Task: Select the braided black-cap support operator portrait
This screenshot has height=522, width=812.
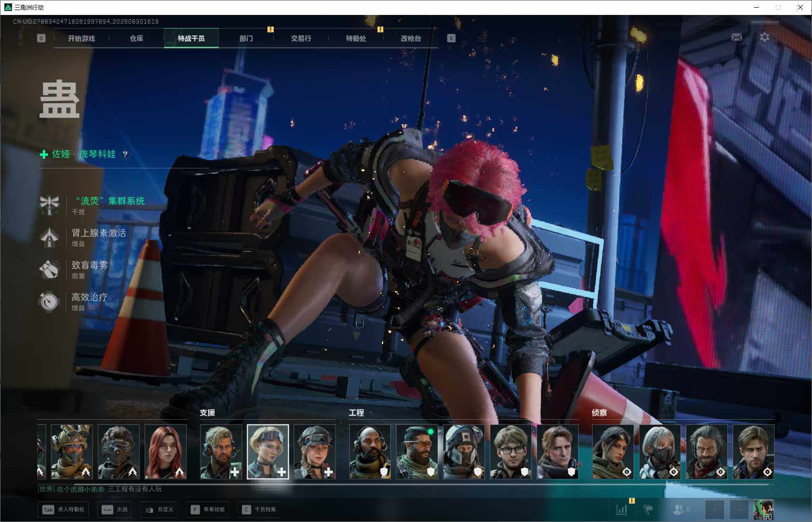Action: [x=315, y=452]
